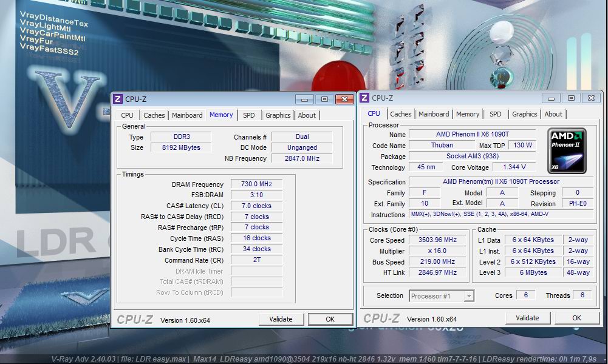Click Validate button in Memory window
This screenshot has height=364, width=608.
pos(281,319)
